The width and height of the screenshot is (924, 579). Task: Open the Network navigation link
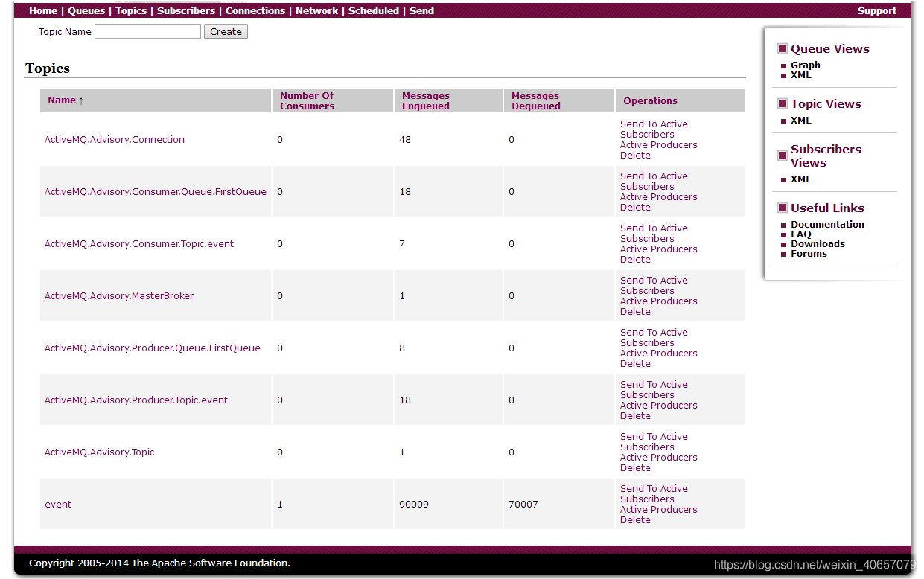(317, 10)
